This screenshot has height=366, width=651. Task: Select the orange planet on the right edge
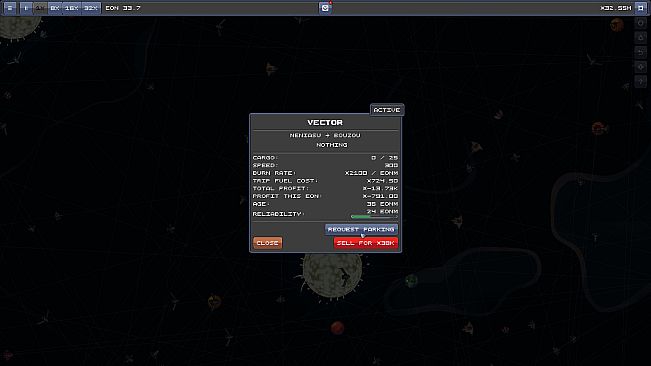[x=598, y=129]
